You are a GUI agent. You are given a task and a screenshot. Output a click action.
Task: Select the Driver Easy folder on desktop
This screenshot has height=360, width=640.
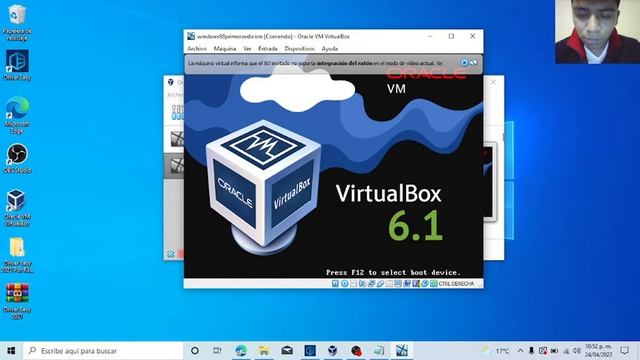[17, 255]
